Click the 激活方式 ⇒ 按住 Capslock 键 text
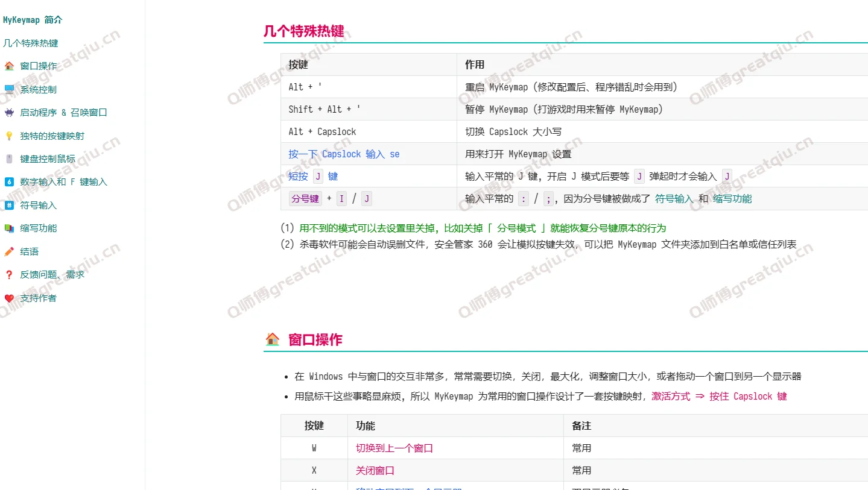 [719, 396]
